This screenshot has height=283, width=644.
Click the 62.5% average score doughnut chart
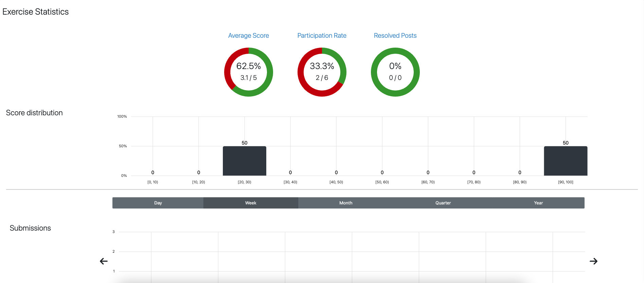249,72
